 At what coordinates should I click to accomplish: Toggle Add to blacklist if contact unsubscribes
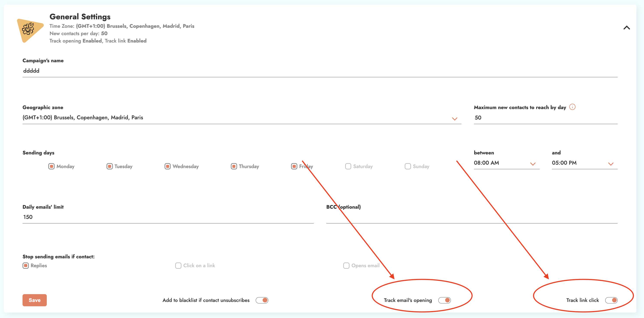click(x=262, y=300)
